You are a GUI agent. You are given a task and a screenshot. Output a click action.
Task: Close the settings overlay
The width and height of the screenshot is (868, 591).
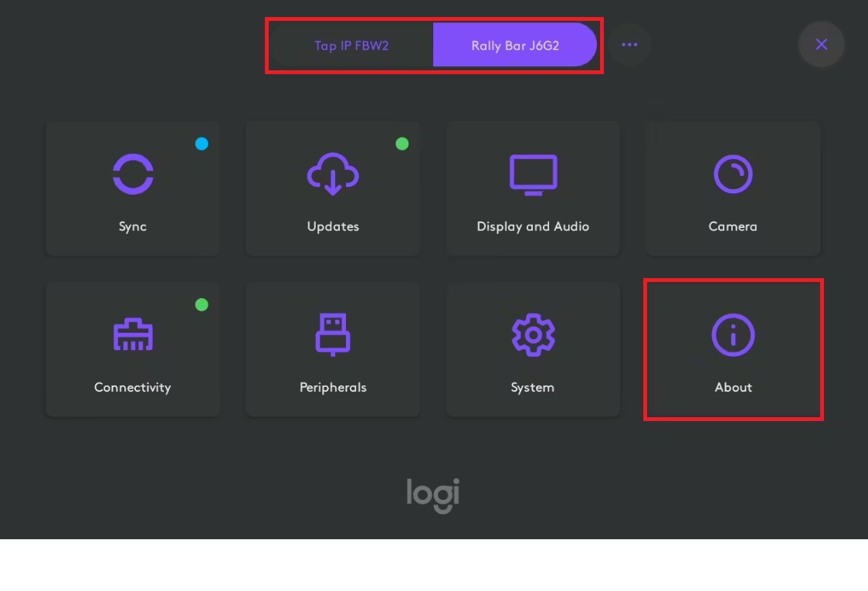point(821,45)
